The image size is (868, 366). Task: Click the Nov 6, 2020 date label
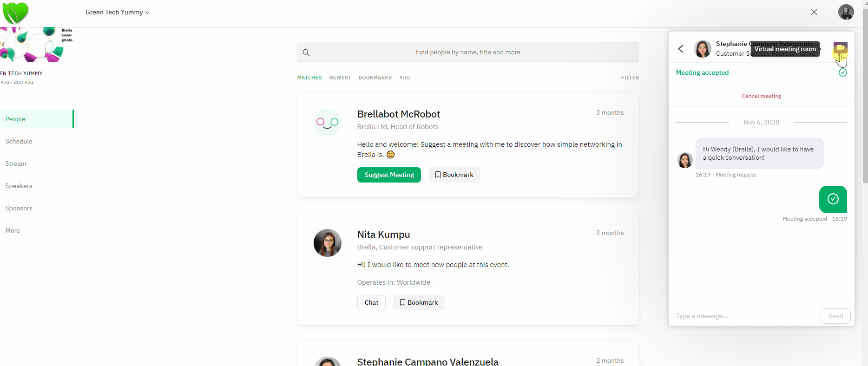(x=762, y=122)
